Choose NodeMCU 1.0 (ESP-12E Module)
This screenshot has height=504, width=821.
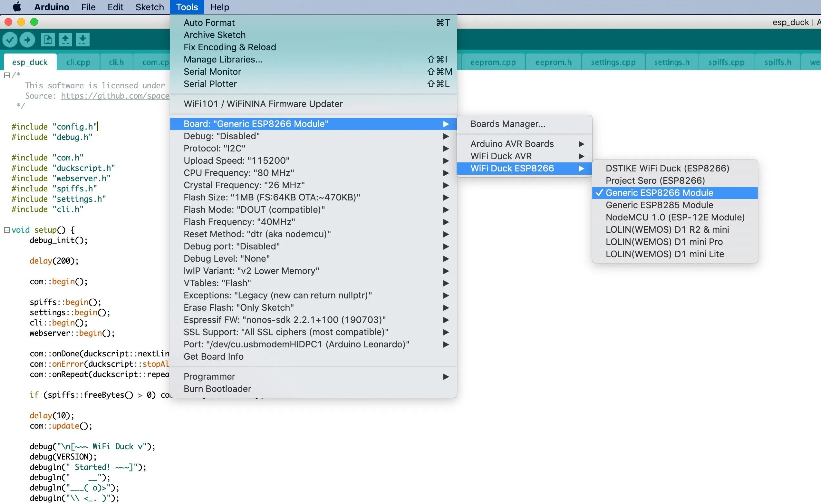675,217
